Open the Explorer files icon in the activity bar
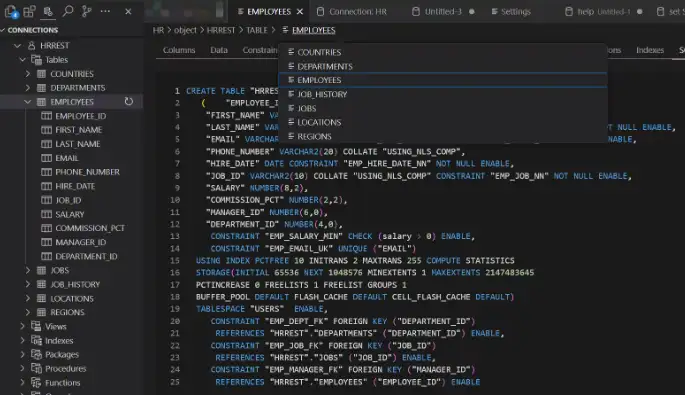The height and width of the screenshot is (395, 685). [x=11, y=11]
